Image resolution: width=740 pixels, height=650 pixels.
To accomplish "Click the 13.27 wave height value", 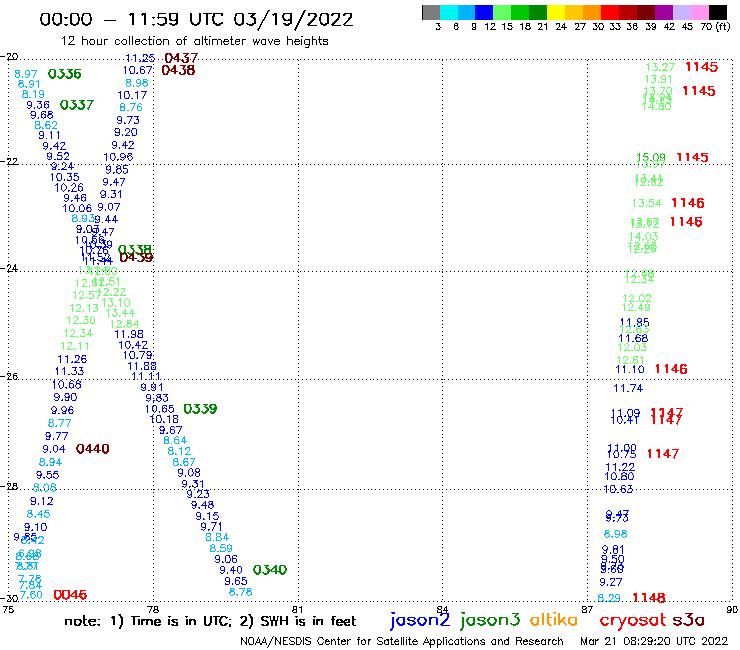I will 660,67.
